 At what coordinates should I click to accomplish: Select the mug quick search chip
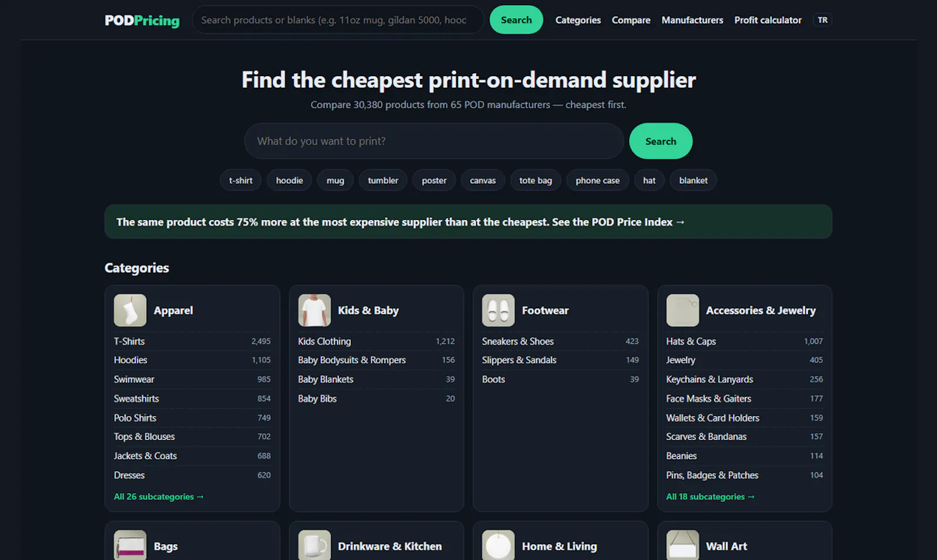[x=336, y=180]
